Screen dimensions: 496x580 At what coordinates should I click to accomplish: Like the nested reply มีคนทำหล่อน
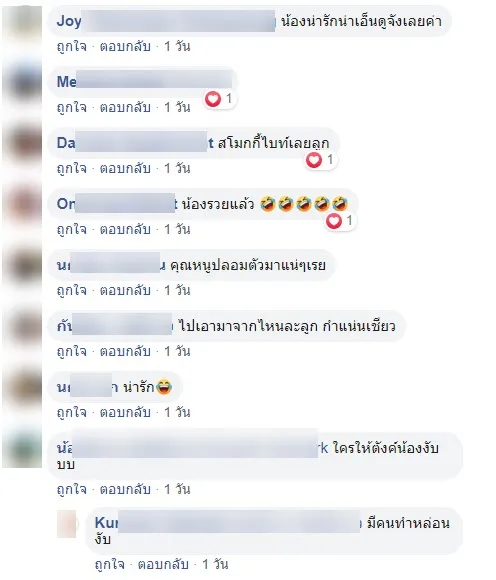(x=110, y=565)
